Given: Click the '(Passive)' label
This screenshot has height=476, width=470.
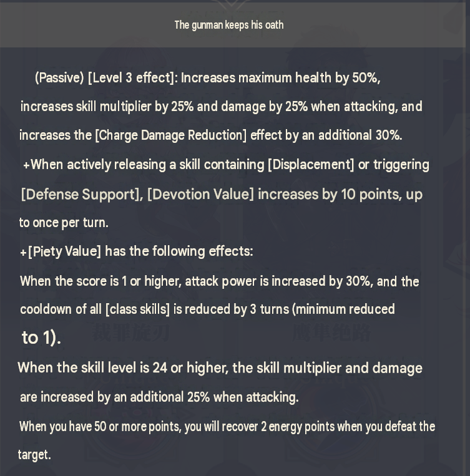Looking at the screenshot, I should pyautogui.click(x=59, y=78).
